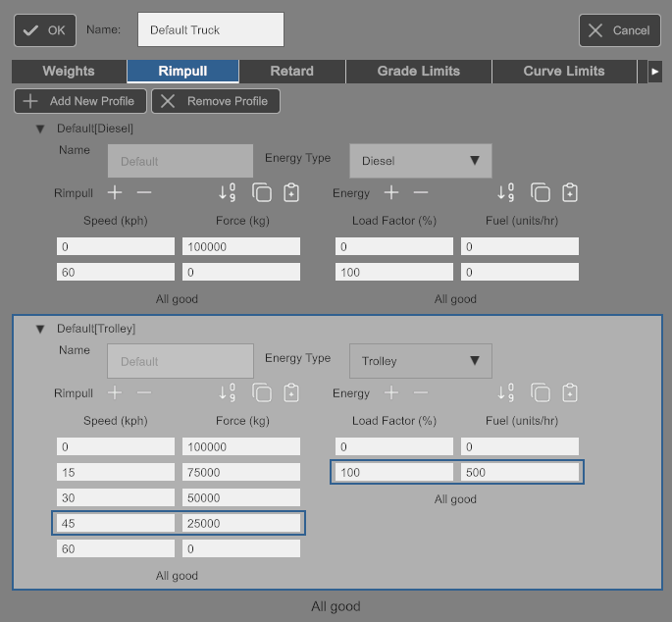The image size is (672, 622).
Task: Paste Rimpull table in Default[Trolley] profile
Action: [291, 392]
